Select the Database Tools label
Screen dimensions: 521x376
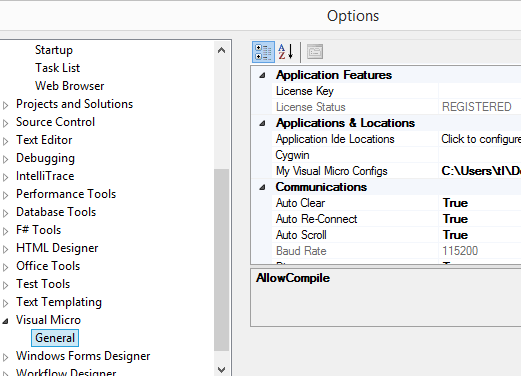pos(56,212)
